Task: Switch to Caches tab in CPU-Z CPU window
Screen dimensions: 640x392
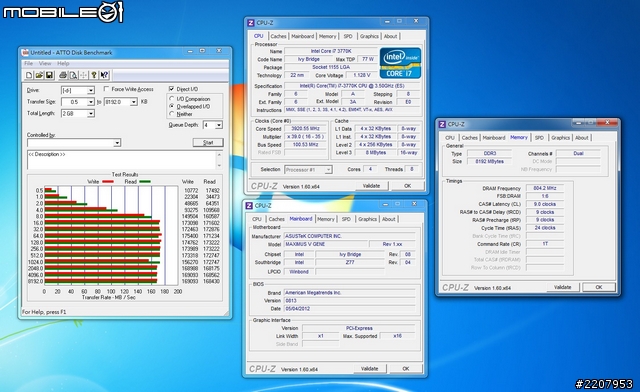Action: (x=278, y=36)
